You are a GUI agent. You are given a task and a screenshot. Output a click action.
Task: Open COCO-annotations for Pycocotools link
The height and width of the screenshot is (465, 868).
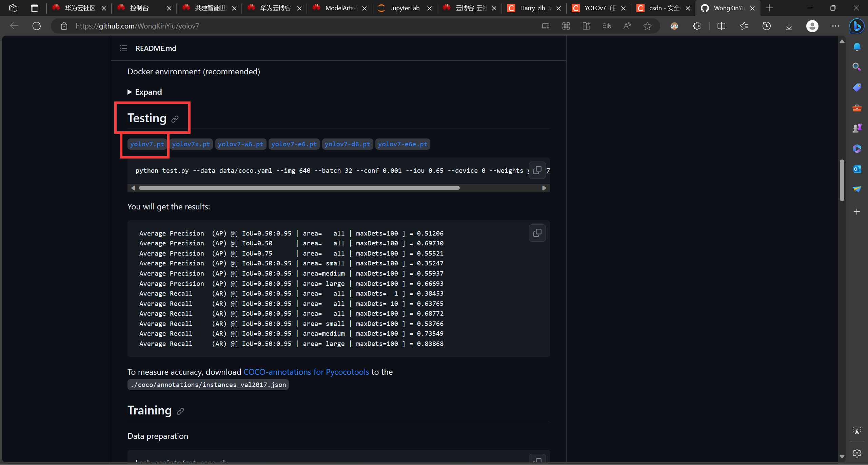click(306, 372)
